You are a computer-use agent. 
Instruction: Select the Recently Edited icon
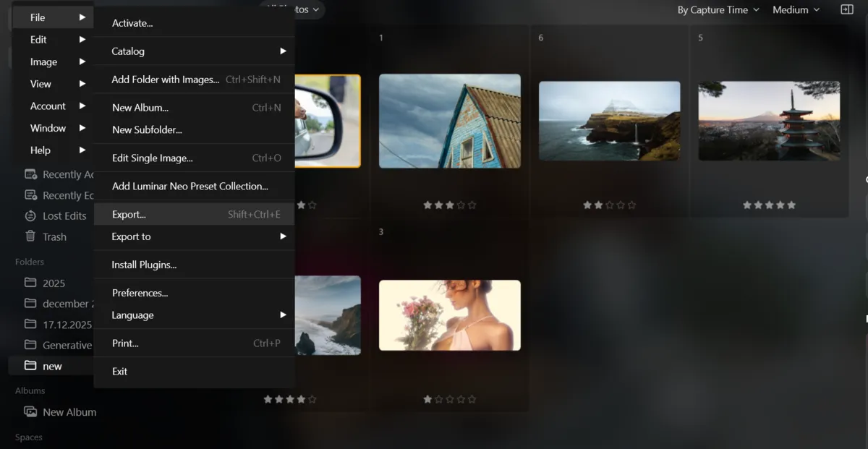(x=32, y=194)
